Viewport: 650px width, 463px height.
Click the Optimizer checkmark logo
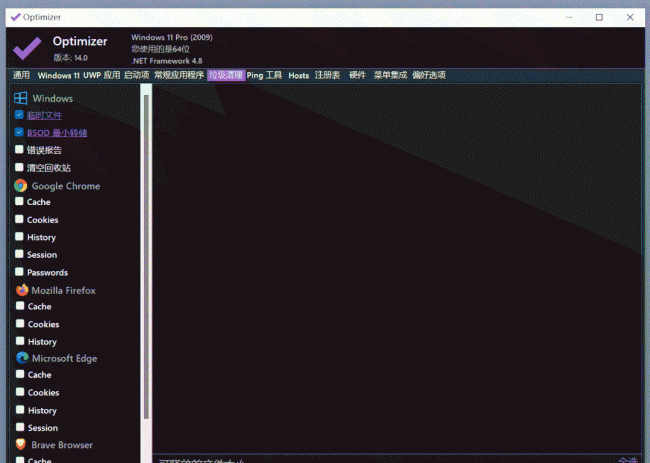(27, 48)
